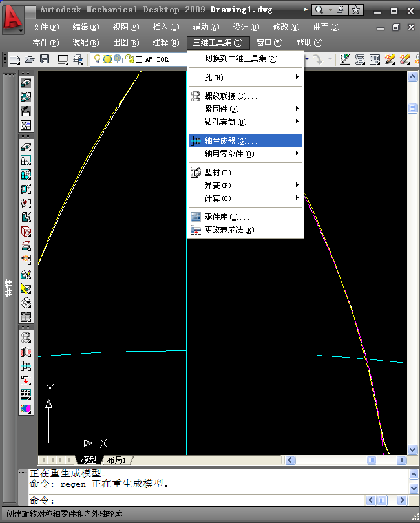Click the 2D Path sketch icon with cyan arrows
This screenshot has height=523, width=420.
point(26,175)
